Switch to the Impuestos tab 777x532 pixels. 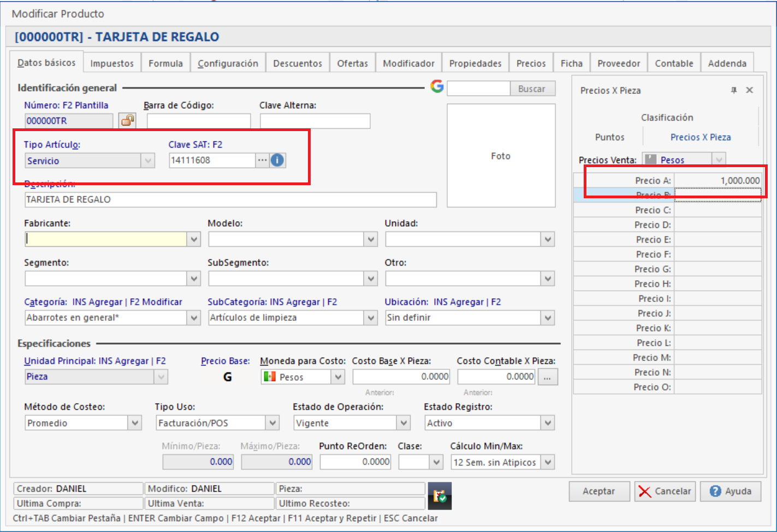point(112,63)
